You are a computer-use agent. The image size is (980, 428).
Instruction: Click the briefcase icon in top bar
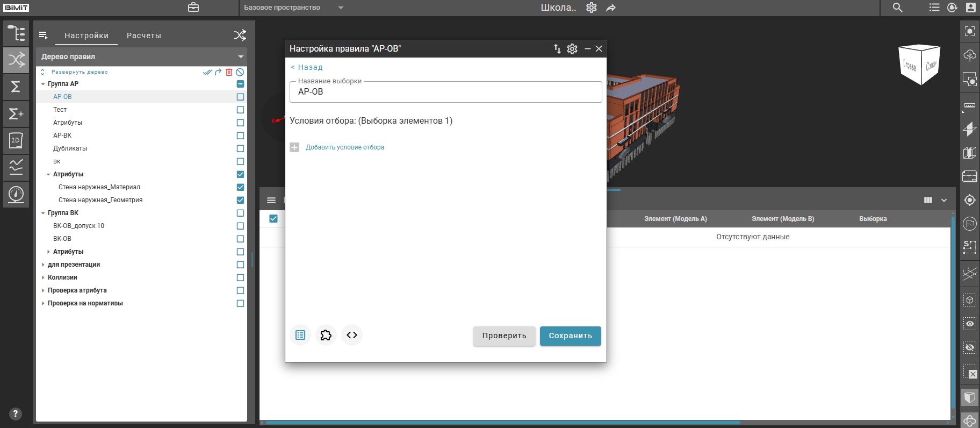coord(193,8)
